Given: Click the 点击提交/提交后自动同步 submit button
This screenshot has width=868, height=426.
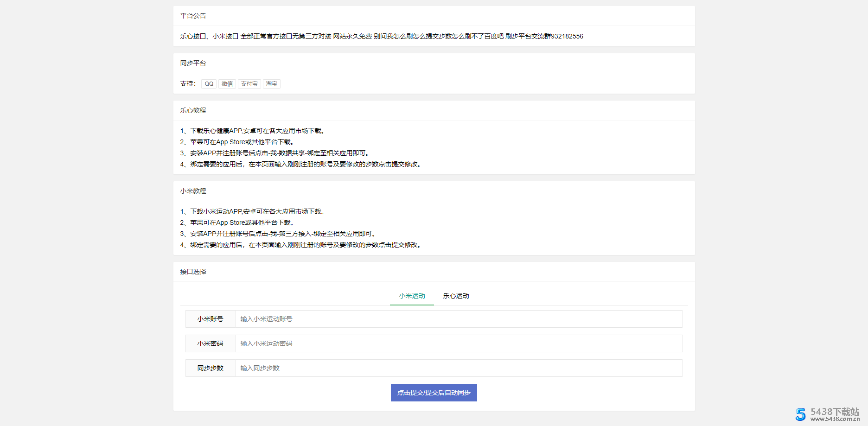Looking at the screenshot, I should point(434,392).
